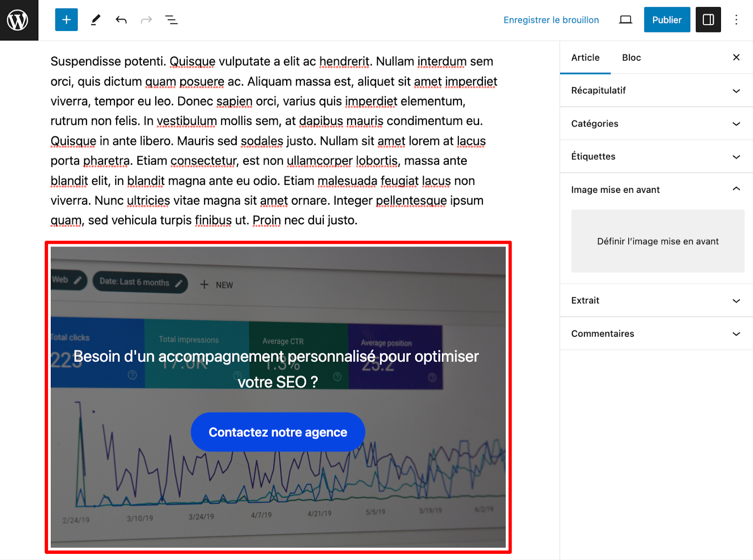Screen dimensions: 753x560
Task: Select the pencil Tools icon
Action: [x=96, y=20]
